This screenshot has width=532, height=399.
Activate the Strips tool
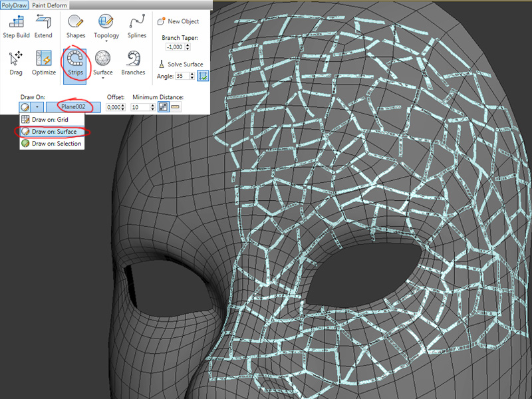click(75, 63)
